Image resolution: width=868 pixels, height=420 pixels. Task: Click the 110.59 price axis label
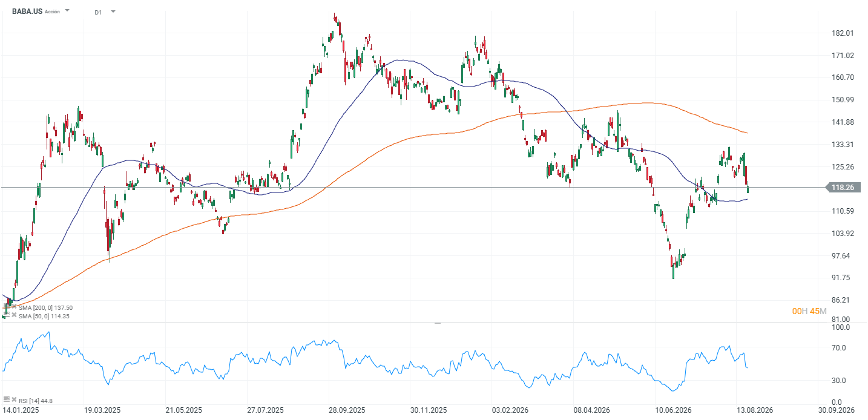click(842, 211)
